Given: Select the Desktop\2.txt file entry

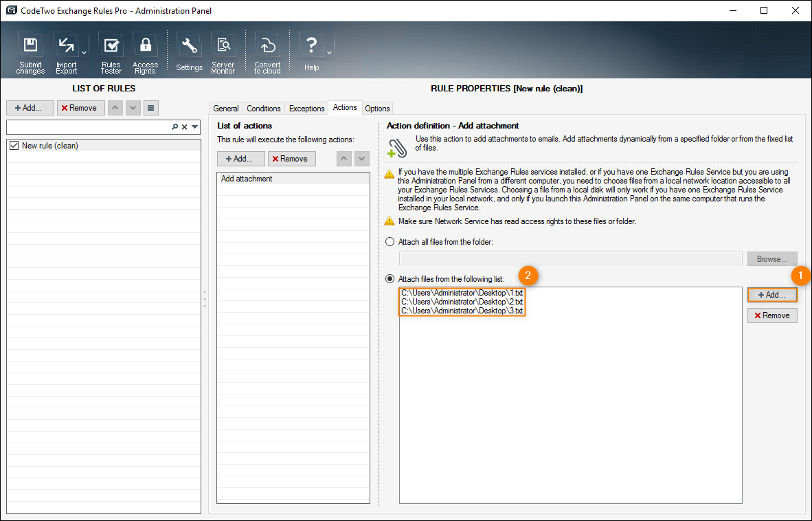Looking at the screenshot, I should coord(462,302).
